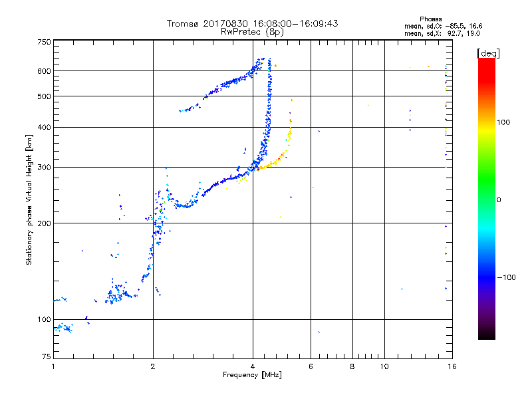Click the plot title 'Tromsø 20170830 16:08:00-16:09:43'
532x399 pixels.
click(252, 23)
